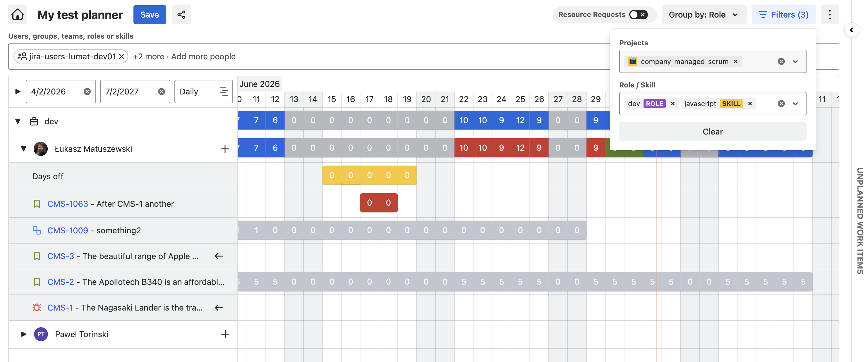The width and height of the screenshot is (868, 362).
Task: Click day 22 in the date header
Action: (464, 99)
